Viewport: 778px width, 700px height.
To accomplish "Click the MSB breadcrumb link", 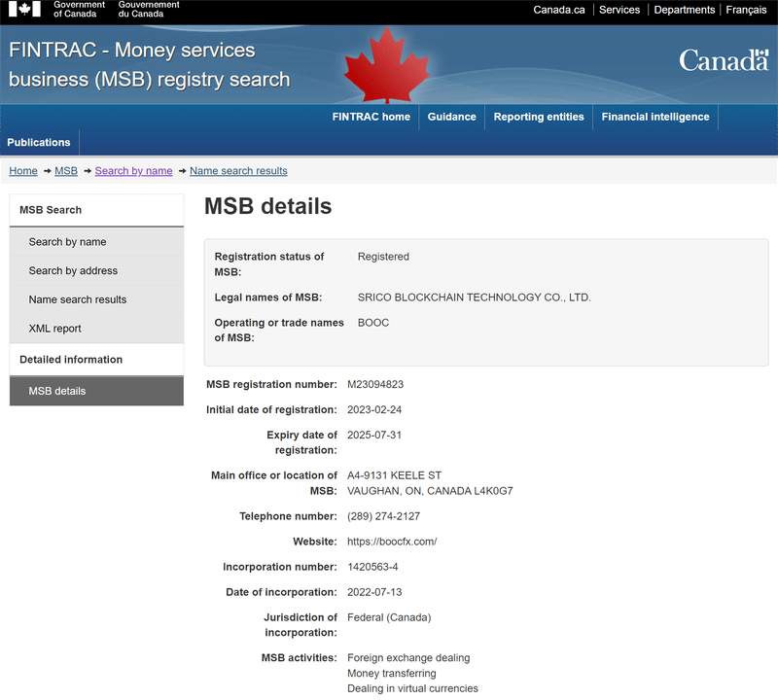I will point(66,171).
